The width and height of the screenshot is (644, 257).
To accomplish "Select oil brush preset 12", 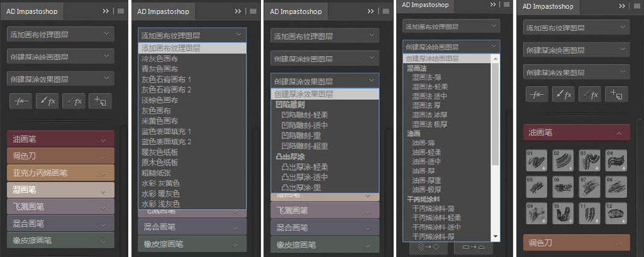I will coord(616,213).
